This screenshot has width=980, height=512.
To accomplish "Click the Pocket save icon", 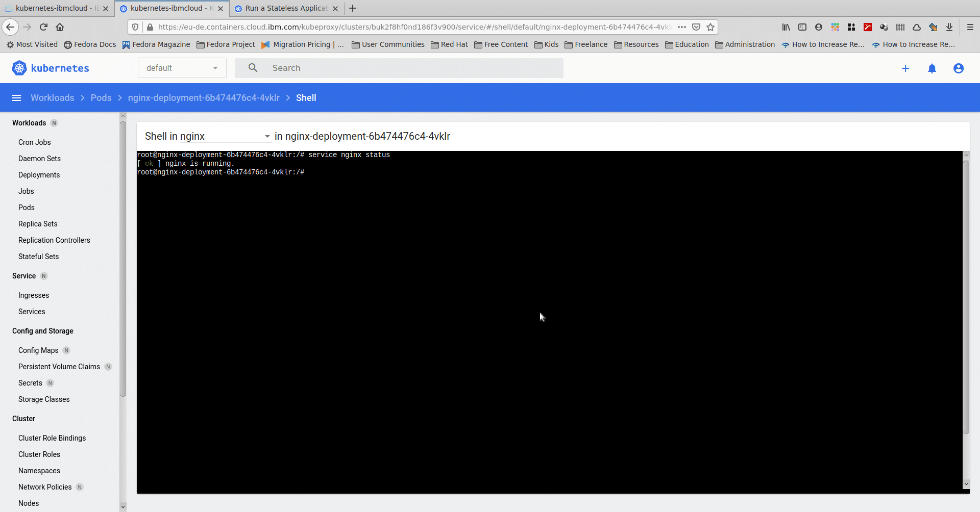I will pos(696,27).
